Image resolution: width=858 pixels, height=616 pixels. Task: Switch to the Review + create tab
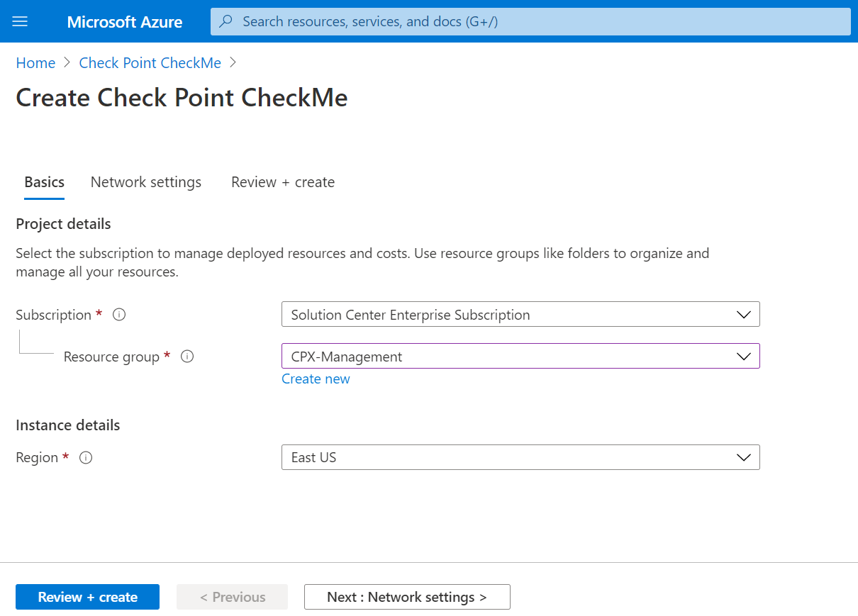coord(283,182)
